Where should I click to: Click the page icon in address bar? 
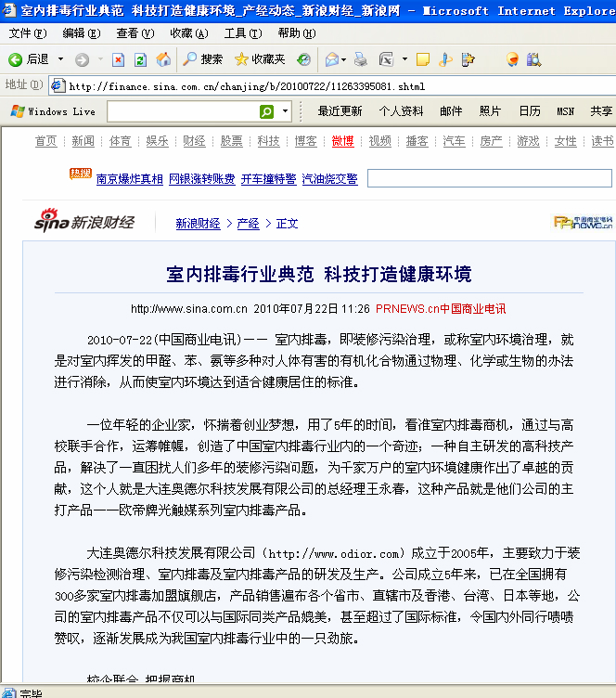click(x=58, y=85)
